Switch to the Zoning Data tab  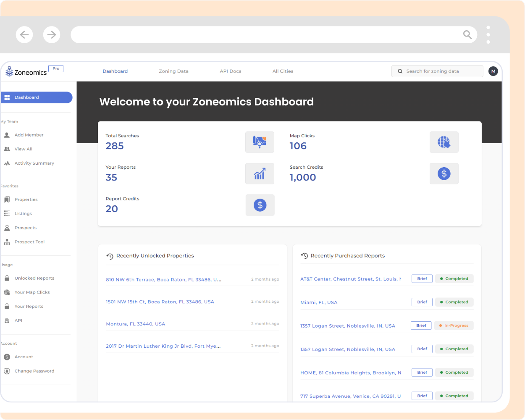click(173, 71)
